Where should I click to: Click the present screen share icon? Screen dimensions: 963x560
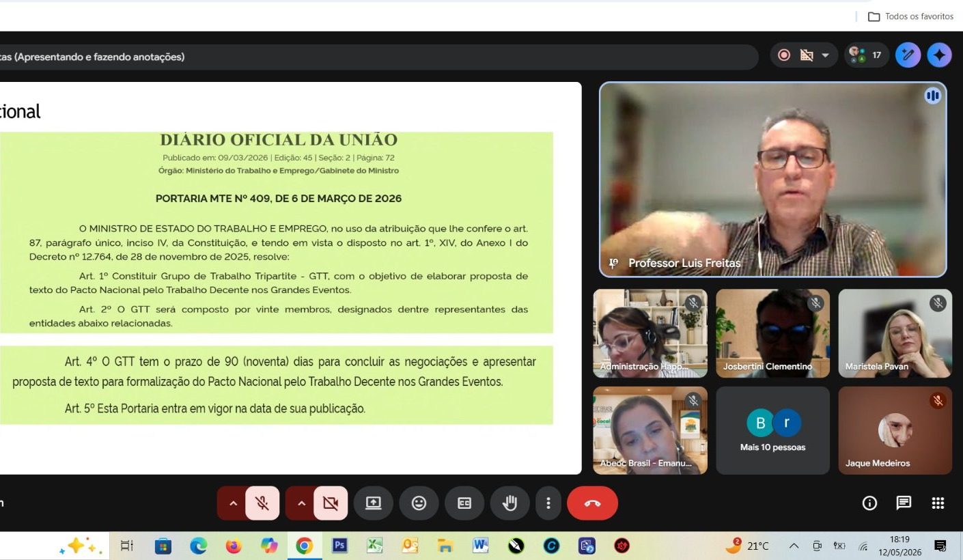pyautogui.click(x=373, y=503)
